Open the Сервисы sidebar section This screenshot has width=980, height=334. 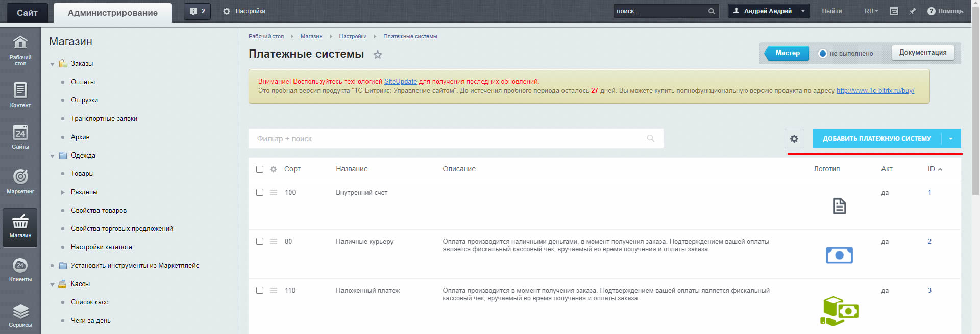point(20,315)
